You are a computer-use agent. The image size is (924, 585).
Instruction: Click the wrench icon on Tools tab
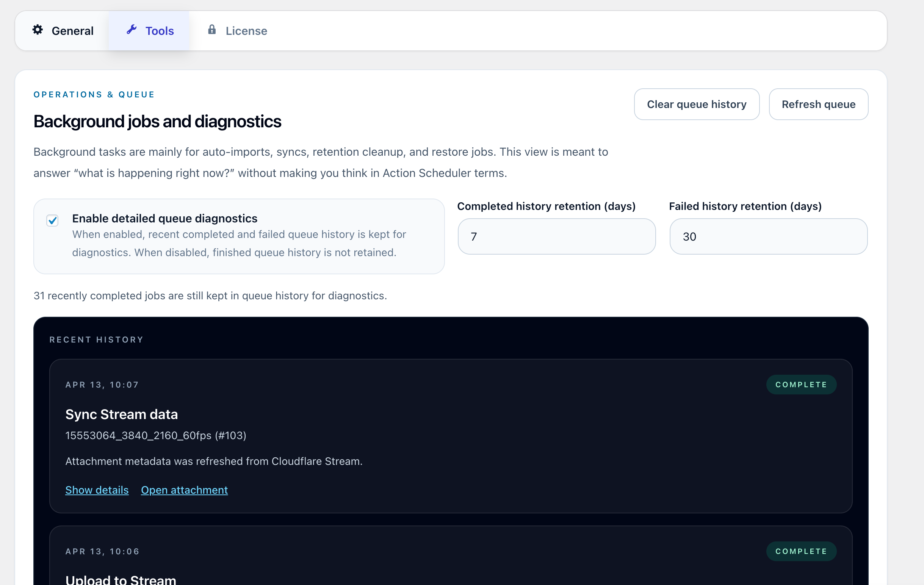132,30
